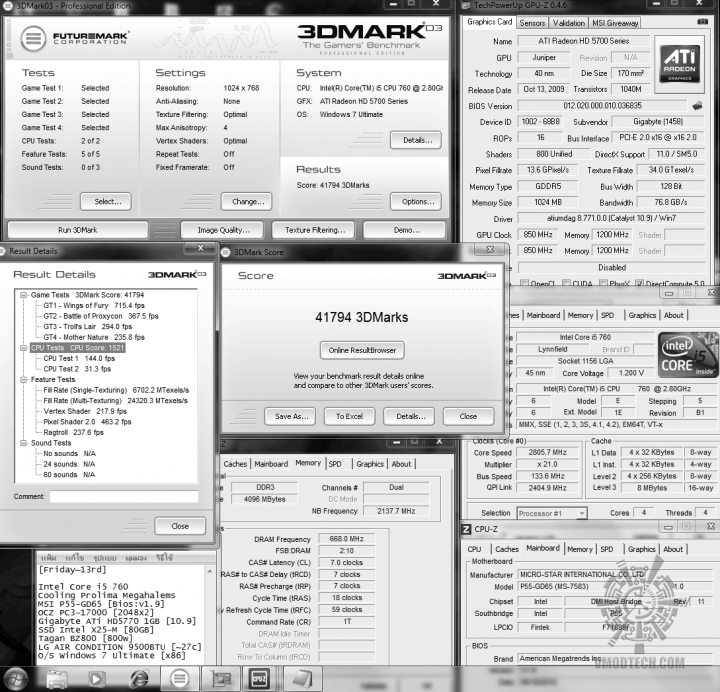This screenshot has height=692, width=720.
Task: Click the ATI Radeon logo in GPU-Z
Action: [x=679, y=64]
